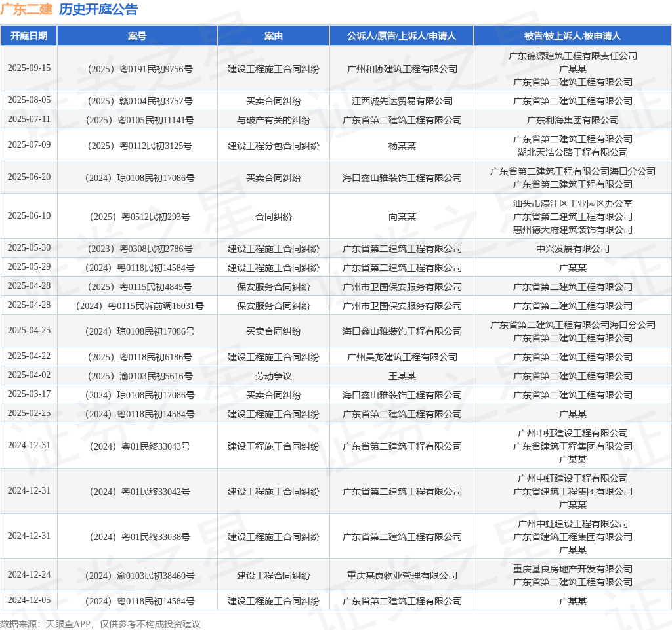Select the 公诉人/原告/上诉人/申请人 column header
This screenshot has width=672, height=630.
pyautogui.click(x=402, y=36)
